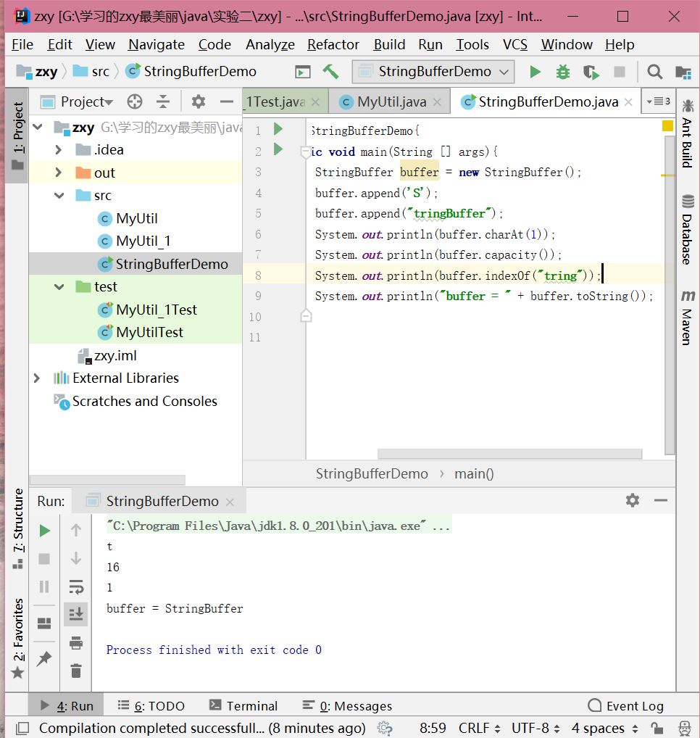This screenshot has width=700, height=738.
Task: Click run gutter arrow on line 1
Action: (278, 128)
